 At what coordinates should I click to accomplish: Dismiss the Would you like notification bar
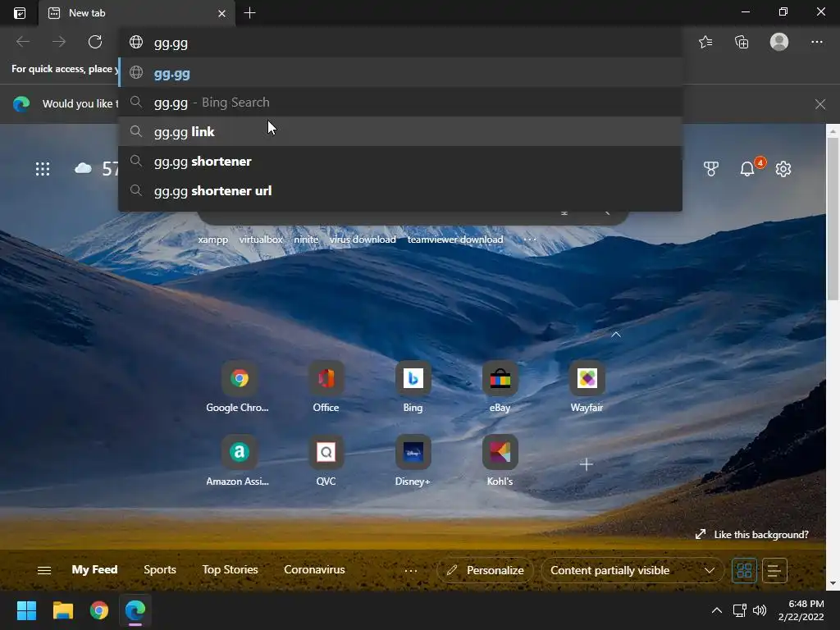(820, 104)
